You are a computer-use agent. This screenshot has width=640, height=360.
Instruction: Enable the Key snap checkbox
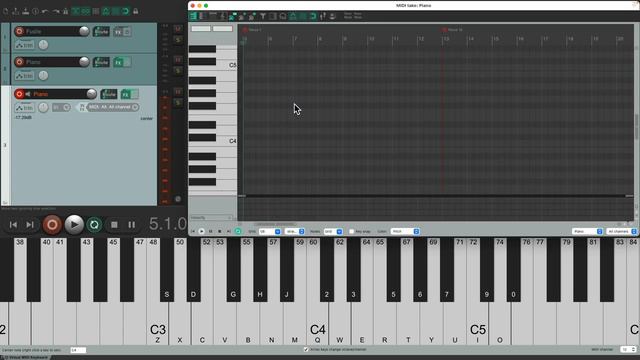pos(351,231)
